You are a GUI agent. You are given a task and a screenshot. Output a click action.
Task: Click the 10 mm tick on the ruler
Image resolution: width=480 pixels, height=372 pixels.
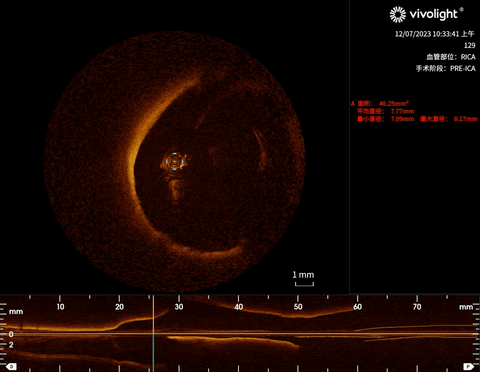point(60,306)
